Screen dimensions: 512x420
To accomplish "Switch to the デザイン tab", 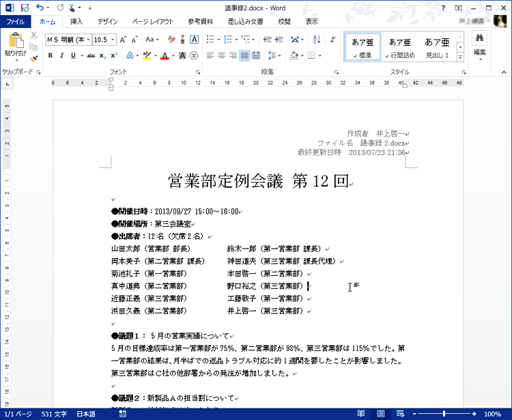I will point(107,22).
